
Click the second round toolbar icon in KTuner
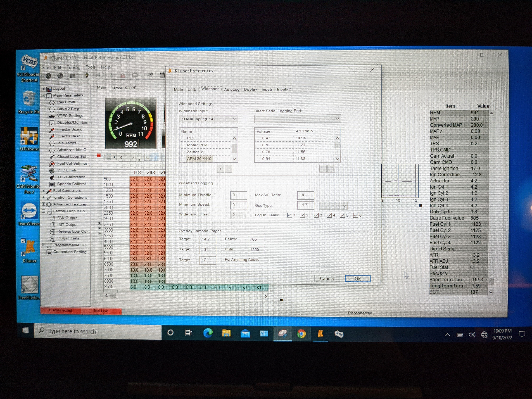coord(60,76)
